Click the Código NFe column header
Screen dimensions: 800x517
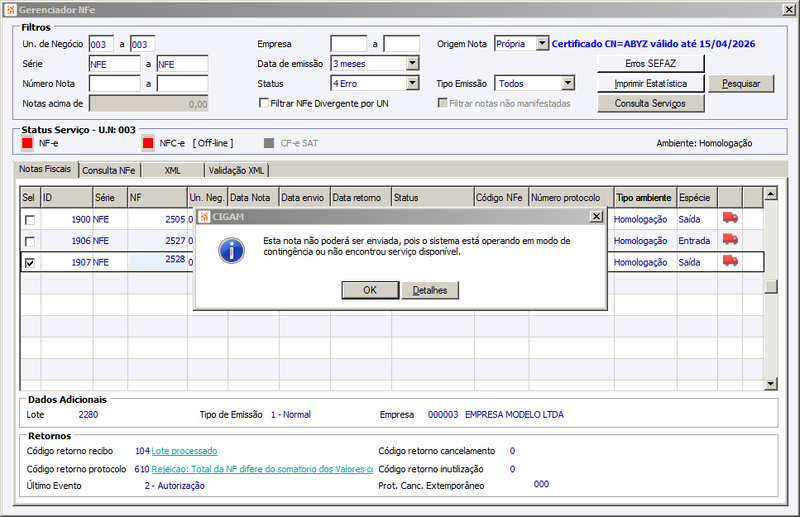point(501,198)
